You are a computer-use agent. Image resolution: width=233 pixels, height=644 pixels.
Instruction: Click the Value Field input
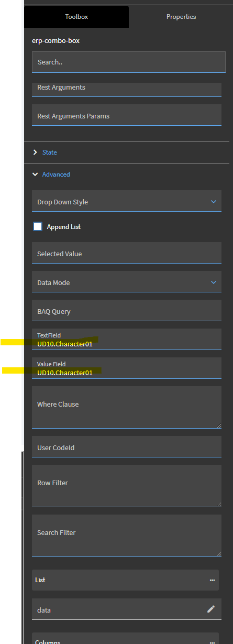(x=127, y=368)
